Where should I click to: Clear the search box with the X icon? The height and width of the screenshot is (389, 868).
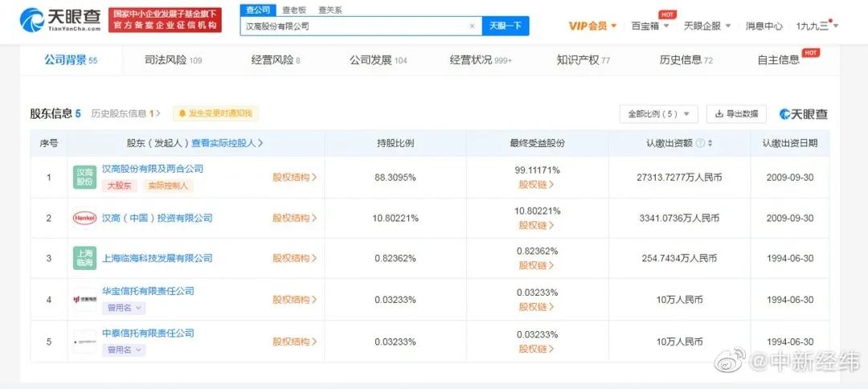click(x=473, y=26)
